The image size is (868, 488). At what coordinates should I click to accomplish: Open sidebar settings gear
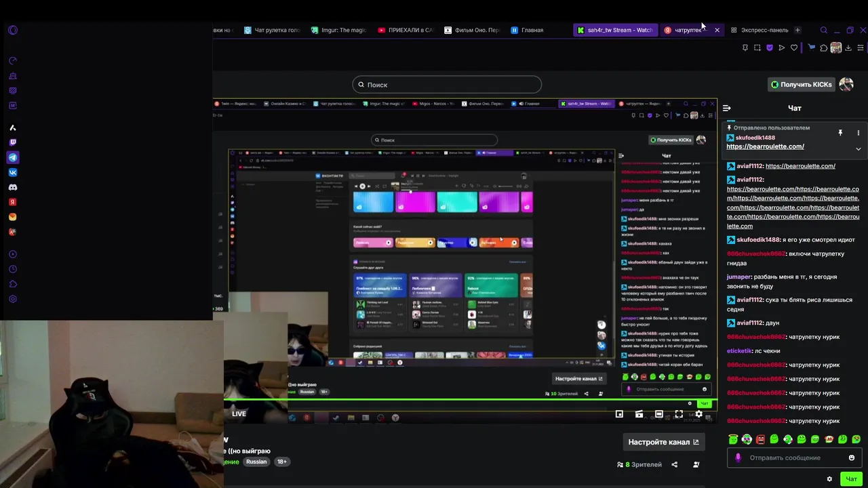pos(13,299)
